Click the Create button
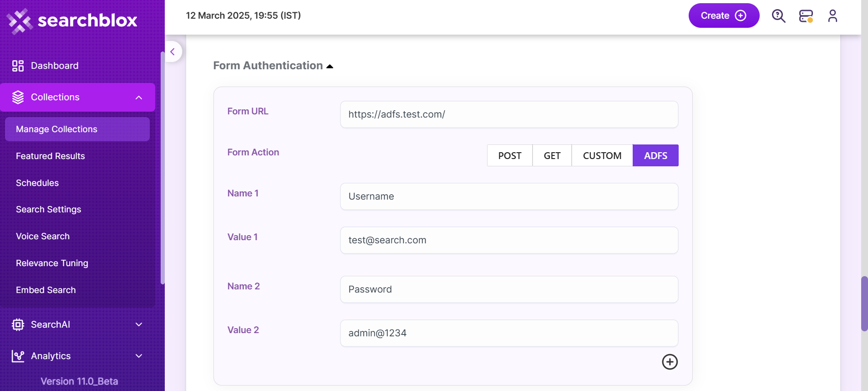 [x=724, y=15]
